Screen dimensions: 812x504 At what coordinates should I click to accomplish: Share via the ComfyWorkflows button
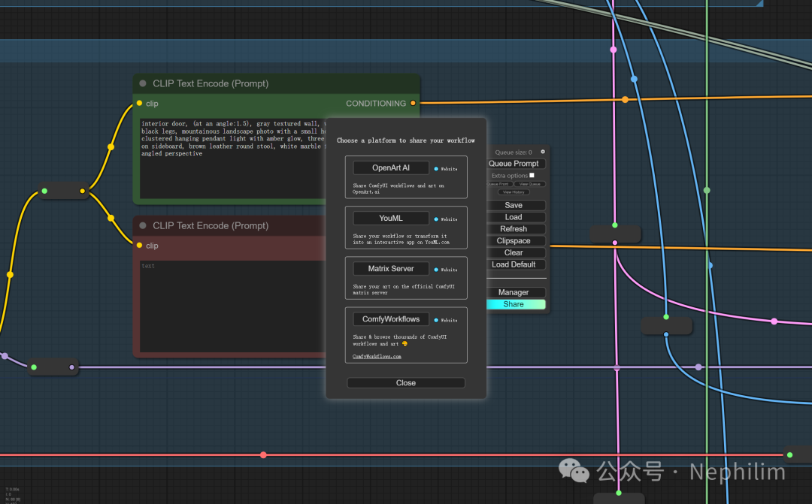tap(391, 319)
